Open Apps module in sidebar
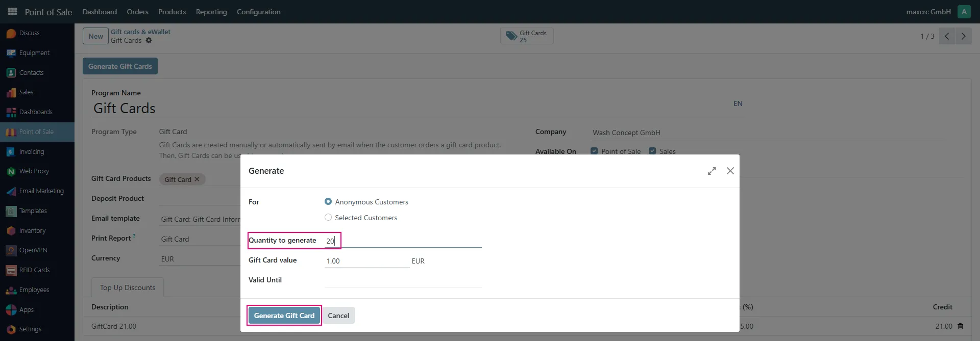This screenshot has height=341, width=980. [37, 310]
